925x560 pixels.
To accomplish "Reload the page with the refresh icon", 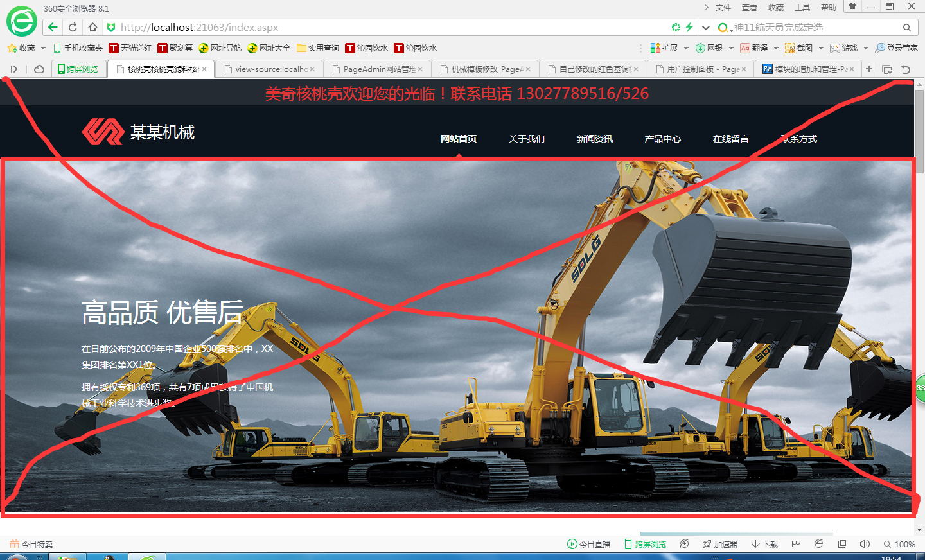I will click(x=73, y=27).
